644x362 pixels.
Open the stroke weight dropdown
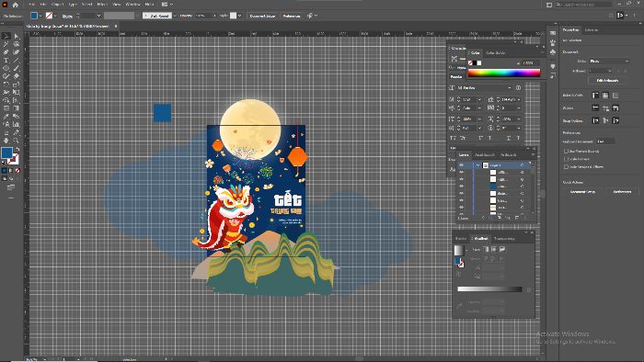click(x=98, y=16)
